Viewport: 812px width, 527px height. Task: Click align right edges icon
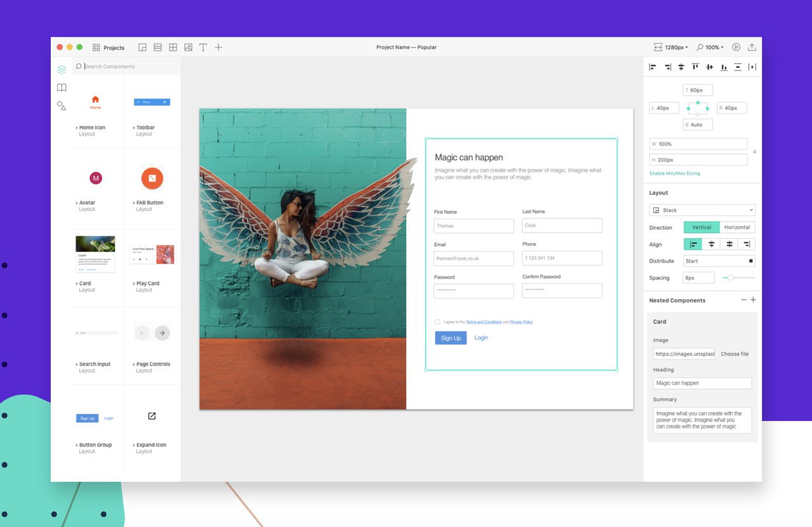point(667,67)
